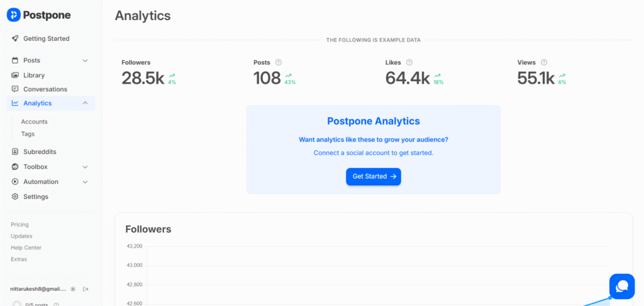Click the Analytics page heading
Image resolution: width=644 pixels, height=306 pixels.
pos(143,16)
